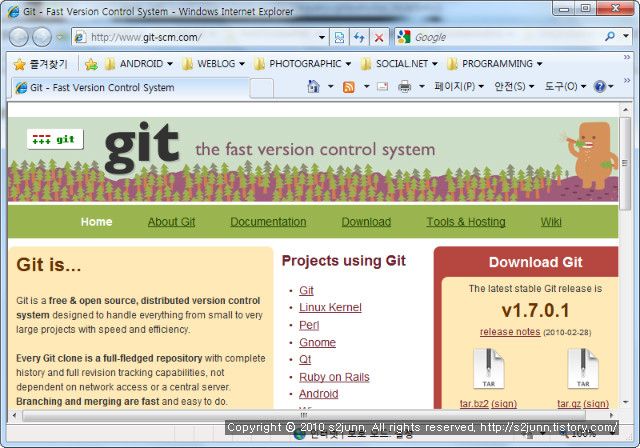
Task: Click the tar.bz2 archive file icon
Action: [489, 368]
